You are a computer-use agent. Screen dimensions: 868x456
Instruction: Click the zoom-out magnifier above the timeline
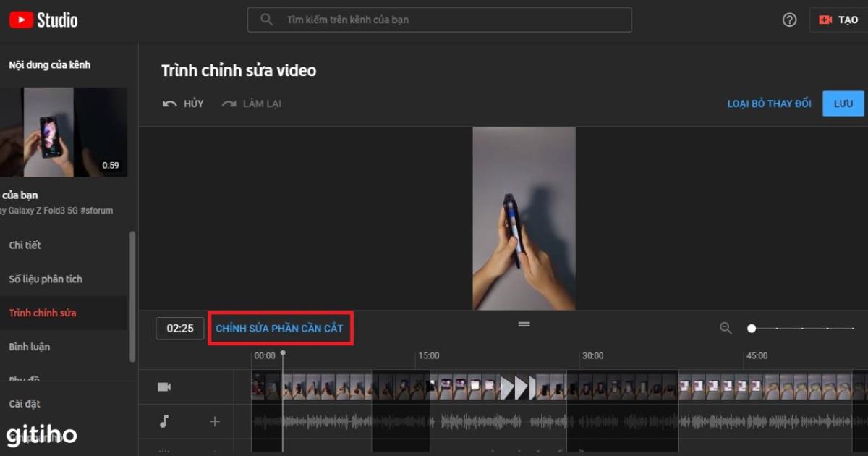(x=726, y=328)
